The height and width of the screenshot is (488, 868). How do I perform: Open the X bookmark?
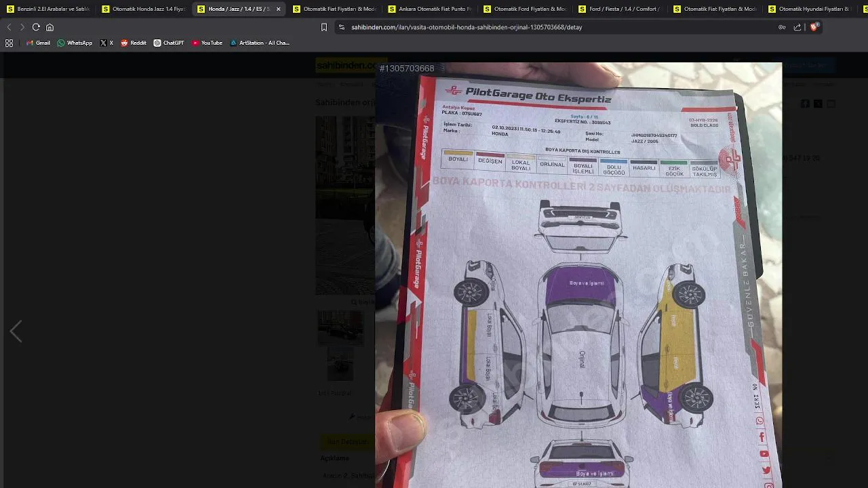[106, 43]
